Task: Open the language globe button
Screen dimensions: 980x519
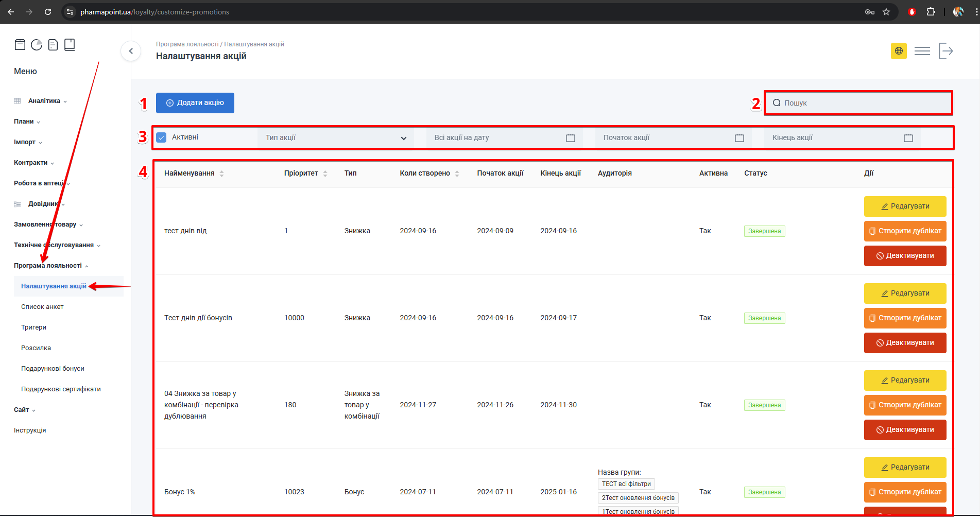Action: 899,51
